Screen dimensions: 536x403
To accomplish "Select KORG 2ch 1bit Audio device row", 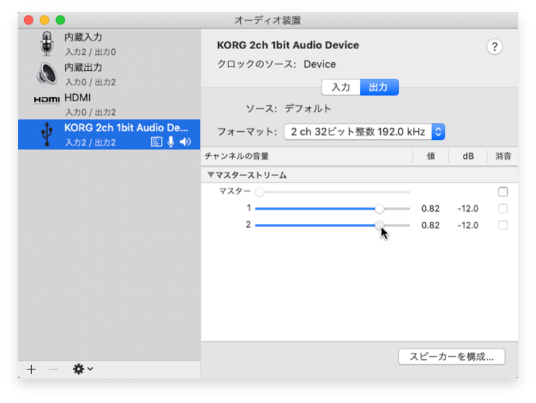I will (x=109, y=134).
